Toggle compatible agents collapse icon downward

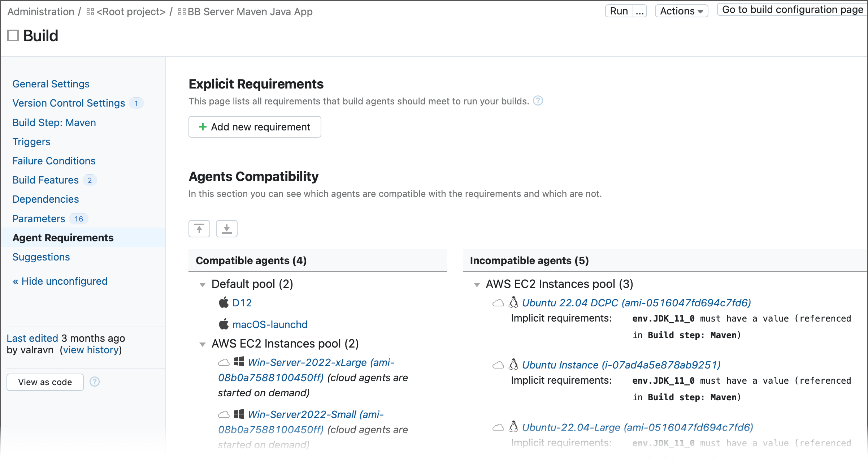click(226, 228)
